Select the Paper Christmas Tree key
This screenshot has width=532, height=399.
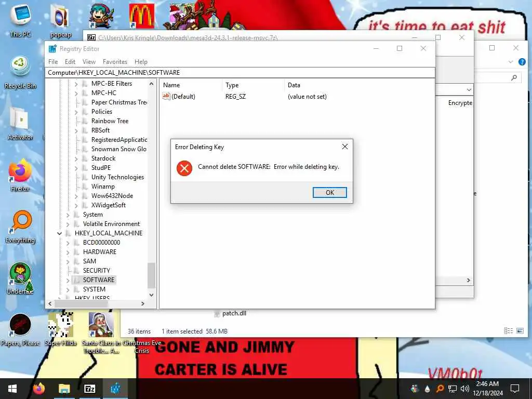119,102
